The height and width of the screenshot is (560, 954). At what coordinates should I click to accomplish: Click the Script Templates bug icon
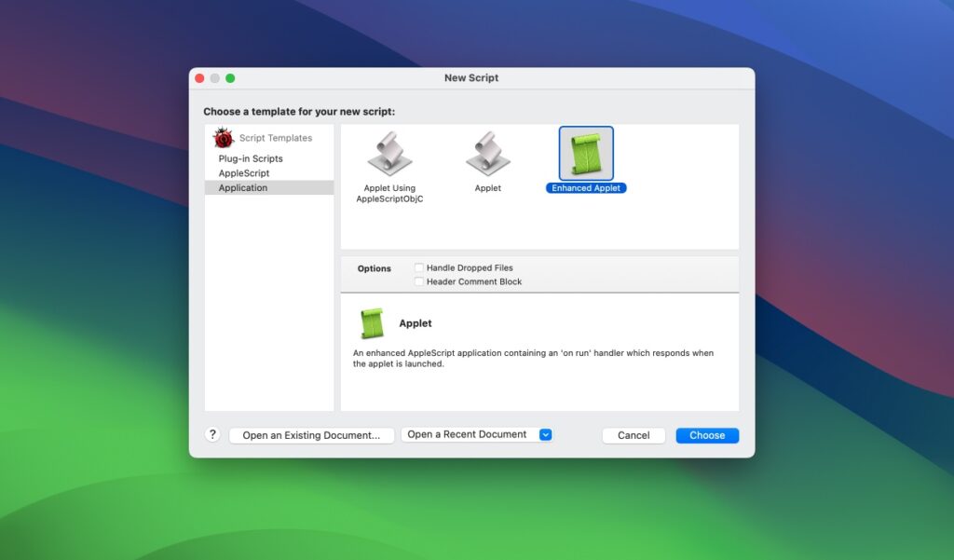pyautogui.click(x=223, y=137)
